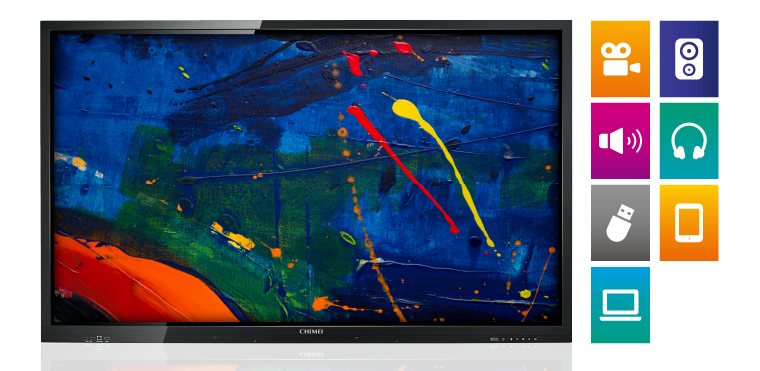
Task: Click the IR sensor on bottom-right bezel
Action: click(x=494, y=339)
